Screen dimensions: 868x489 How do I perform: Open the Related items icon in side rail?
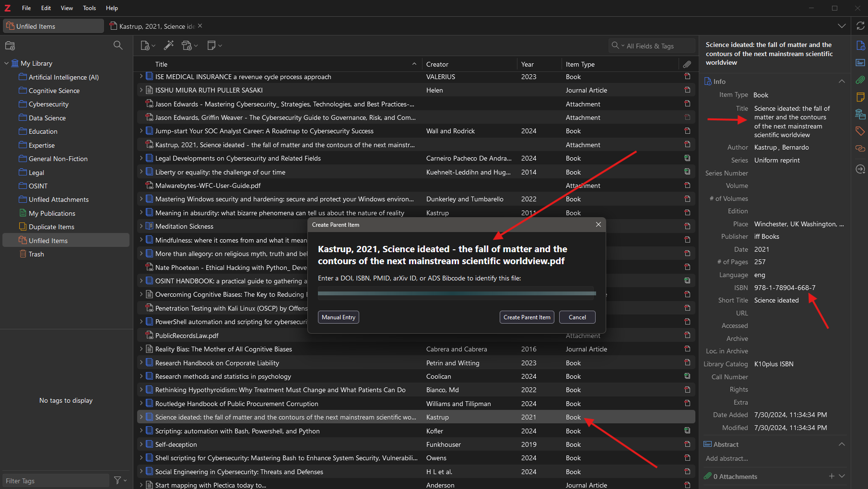[x=860, y=148]
